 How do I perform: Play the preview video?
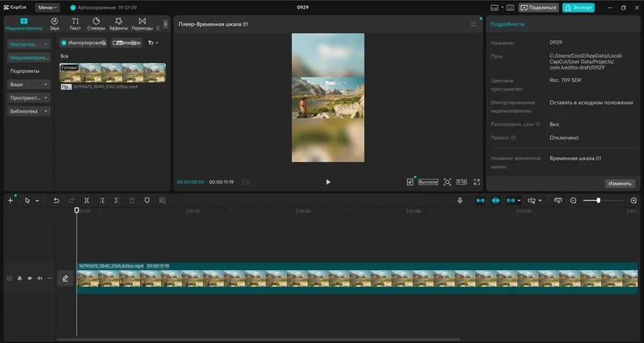coord(328,181)
